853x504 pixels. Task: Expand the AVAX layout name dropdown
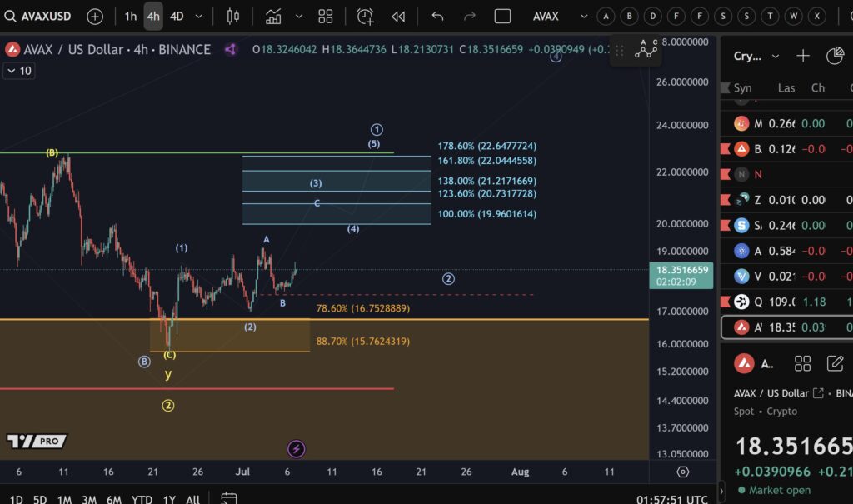[x=584, y=17]
